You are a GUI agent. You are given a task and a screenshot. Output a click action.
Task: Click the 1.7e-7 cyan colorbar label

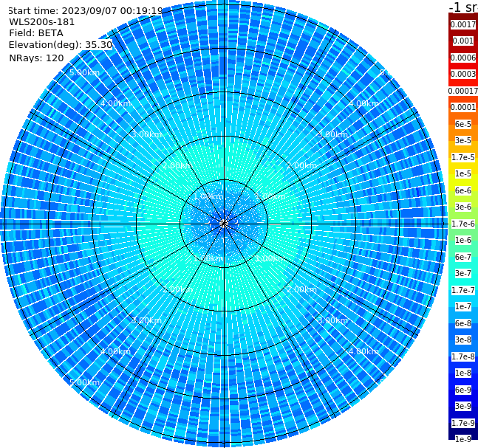point(463,290)
